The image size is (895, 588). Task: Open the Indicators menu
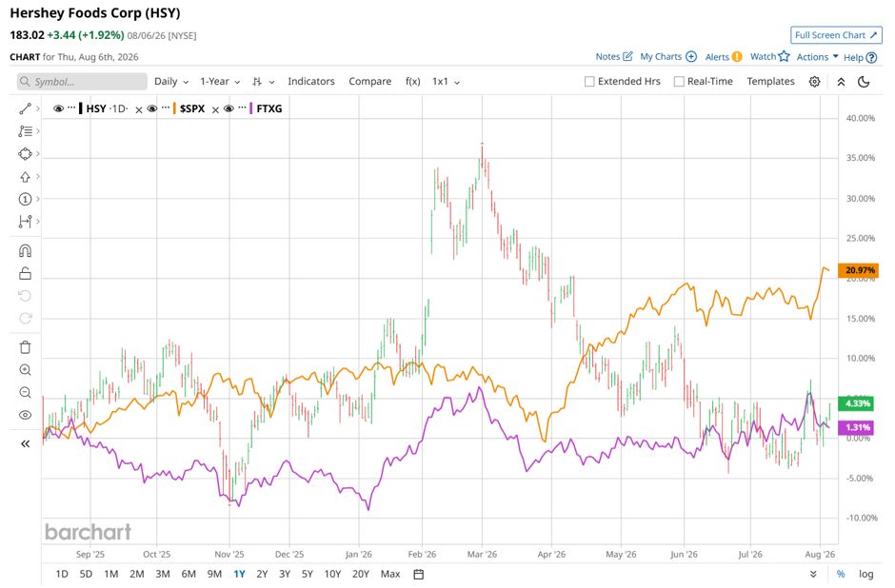(311, 82)
